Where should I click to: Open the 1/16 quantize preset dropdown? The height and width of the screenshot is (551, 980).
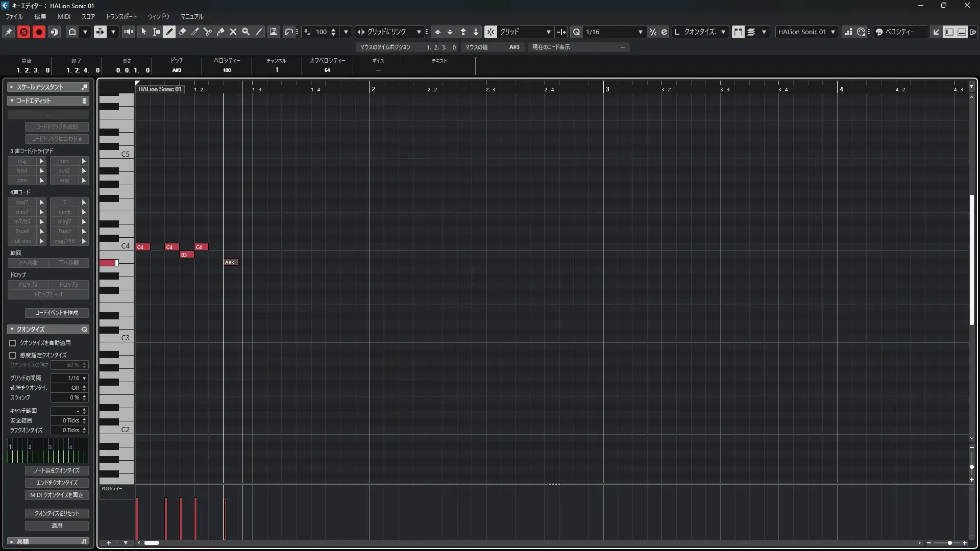pos(614,32)
